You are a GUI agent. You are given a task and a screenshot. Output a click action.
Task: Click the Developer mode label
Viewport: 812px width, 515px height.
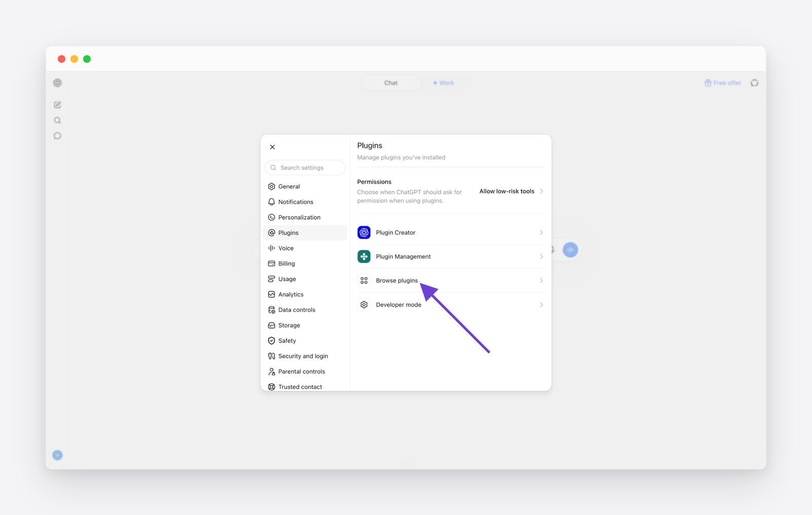point(398,304)
